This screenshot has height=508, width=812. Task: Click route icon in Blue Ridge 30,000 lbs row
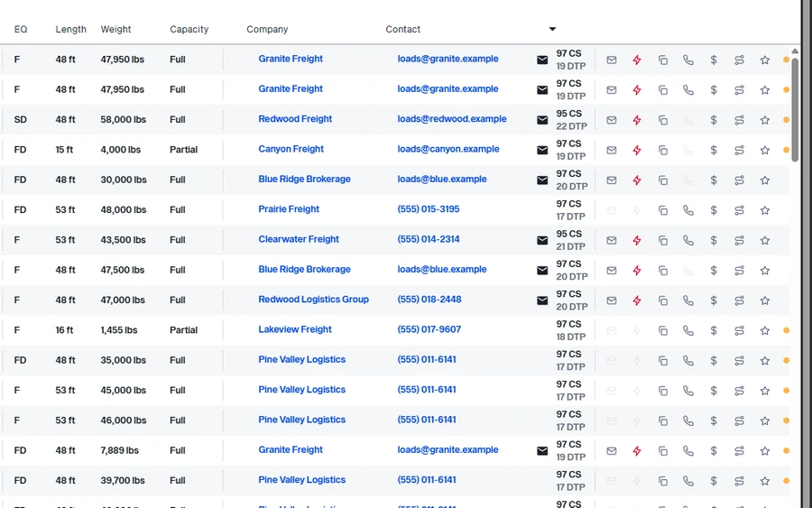(740, 180)
